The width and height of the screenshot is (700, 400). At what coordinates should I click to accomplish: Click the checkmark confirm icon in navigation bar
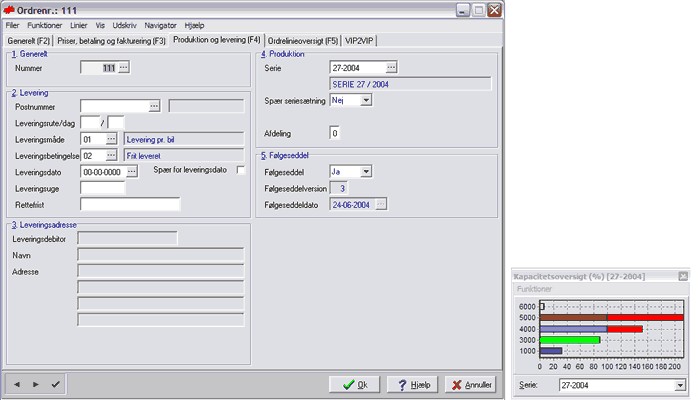(55, 383)
